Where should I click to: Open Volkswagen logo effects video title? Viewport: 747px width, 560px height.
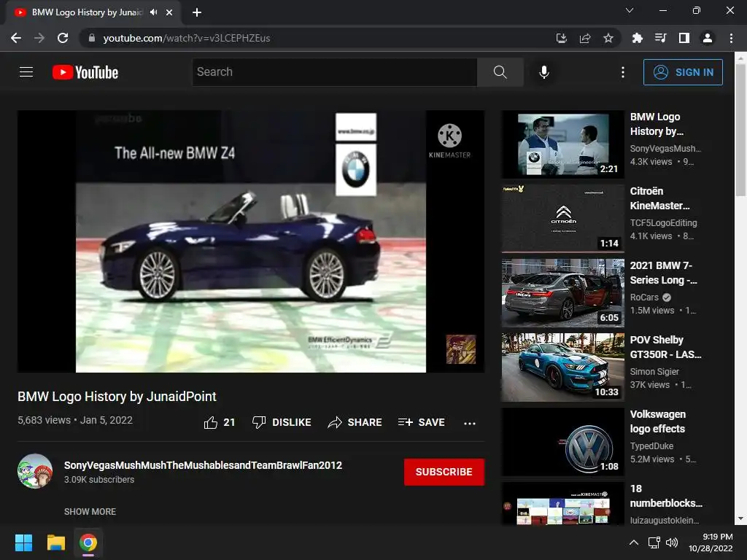click(x=658, y=421)
